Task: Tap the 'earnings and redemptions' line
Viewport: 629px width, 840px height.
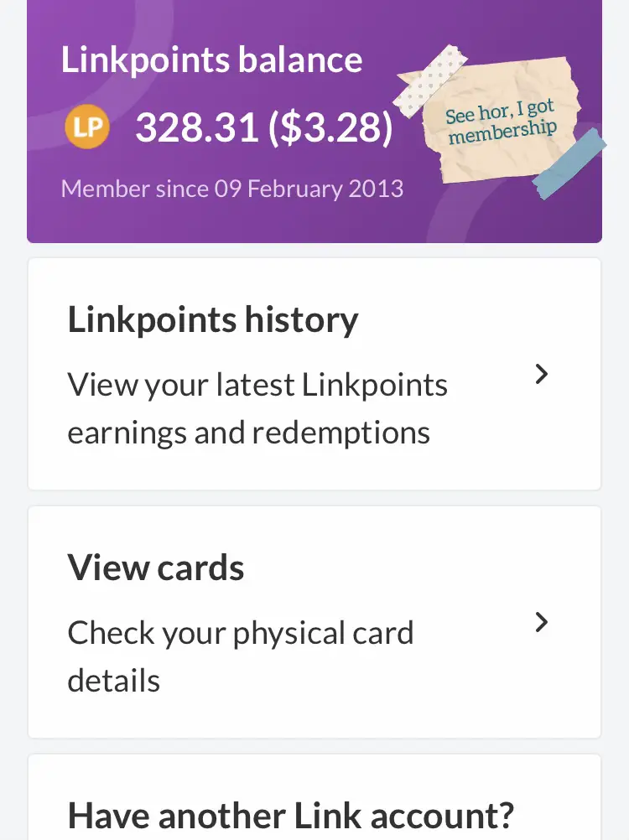Action: click(248, 433)
